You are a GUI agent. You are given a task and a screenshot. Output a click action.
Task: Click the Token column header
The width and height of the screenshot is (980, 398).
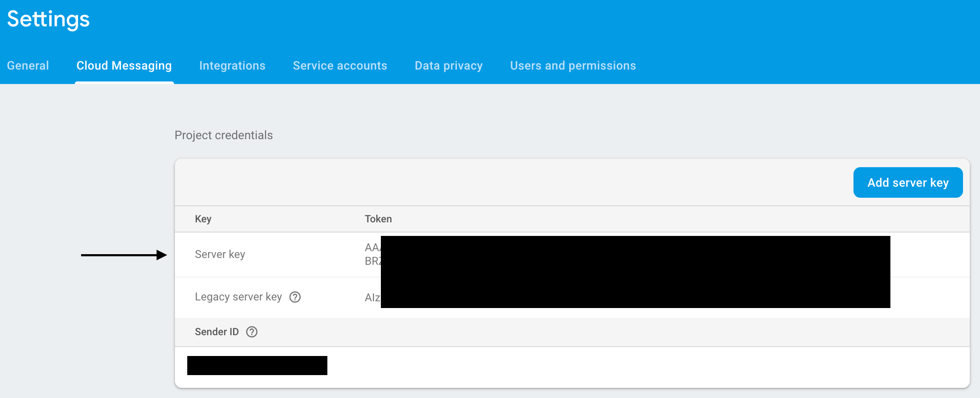coord(378,219)
